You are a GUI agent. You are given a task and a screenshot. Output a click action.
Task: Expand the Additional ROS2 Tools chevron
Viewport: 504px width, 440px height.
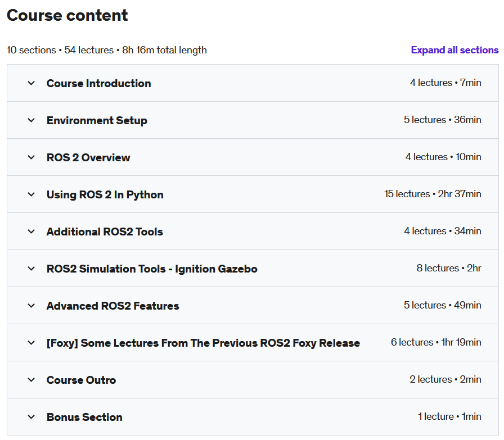click(x=31, y=232)
